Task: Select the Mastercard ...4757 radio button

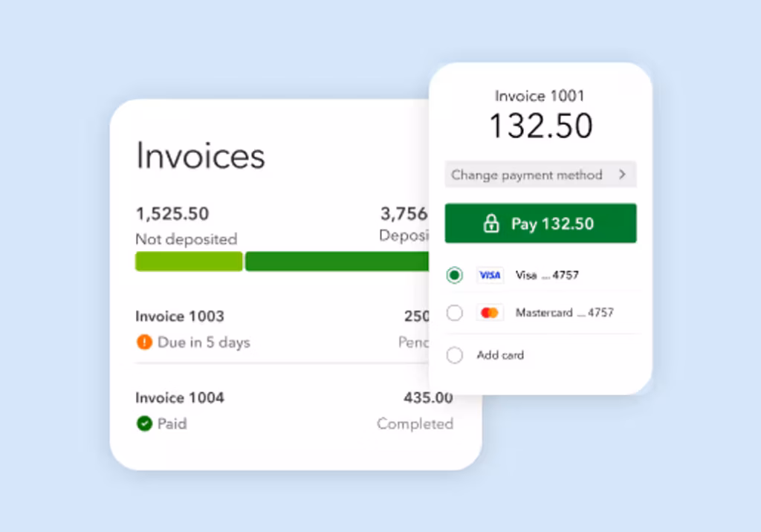Action: pos(454,313)
